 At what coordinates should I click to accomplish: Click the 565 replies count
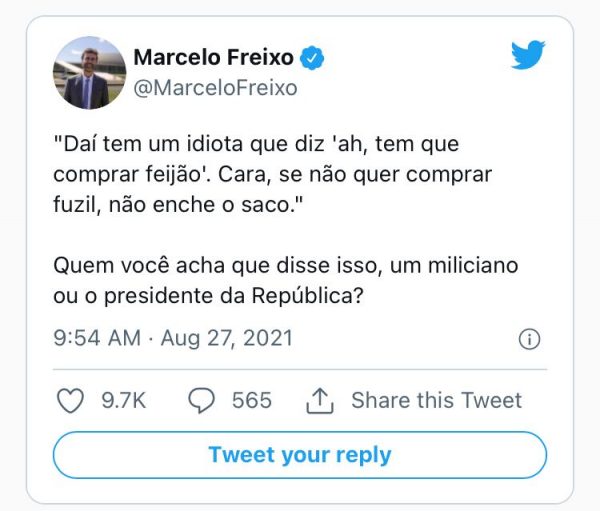pos(251,401)
